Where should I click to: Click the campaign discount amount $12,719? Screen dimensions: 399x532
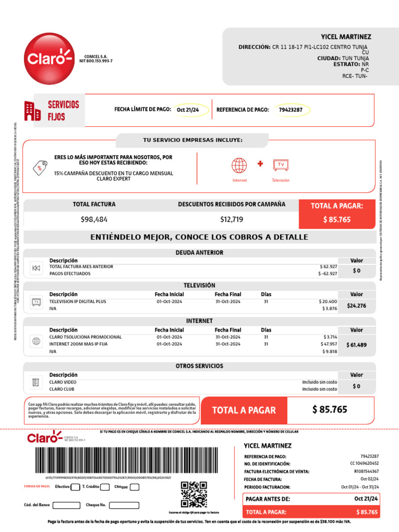click(232, 220)
